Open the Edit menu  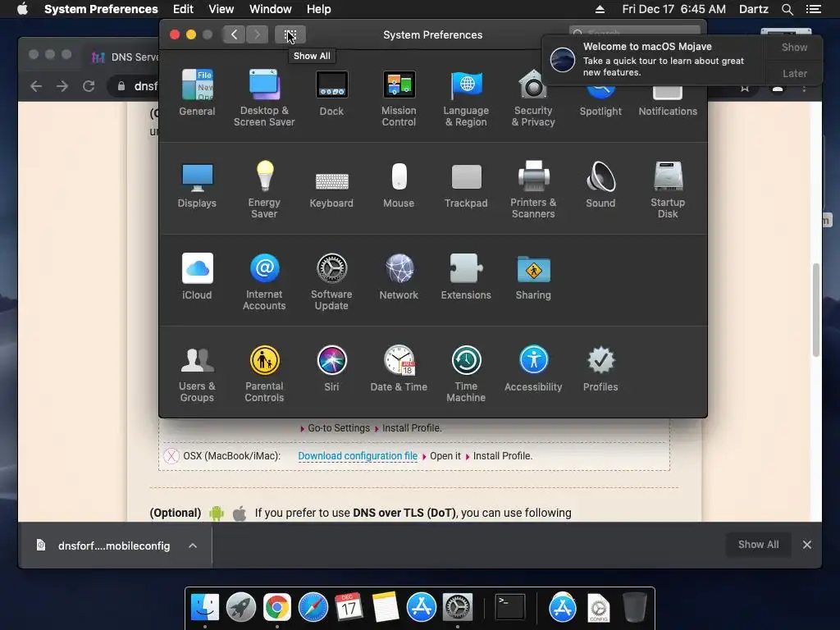pyautogui.click(x=183, y=9)
